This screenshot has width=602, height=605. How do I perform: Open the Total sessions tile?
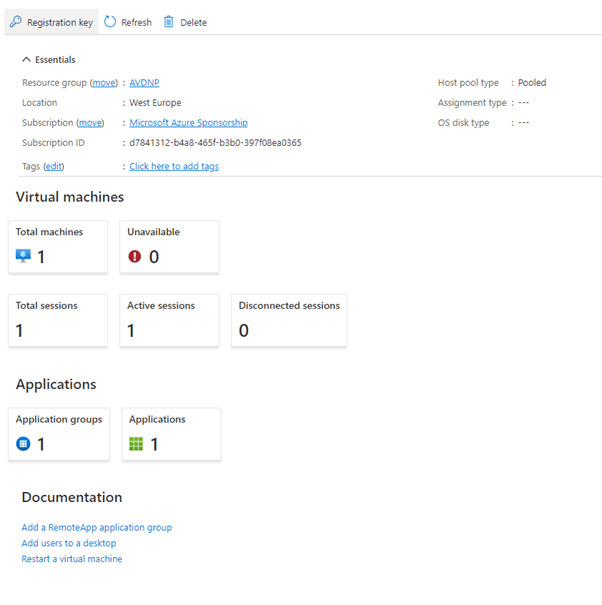58,320
